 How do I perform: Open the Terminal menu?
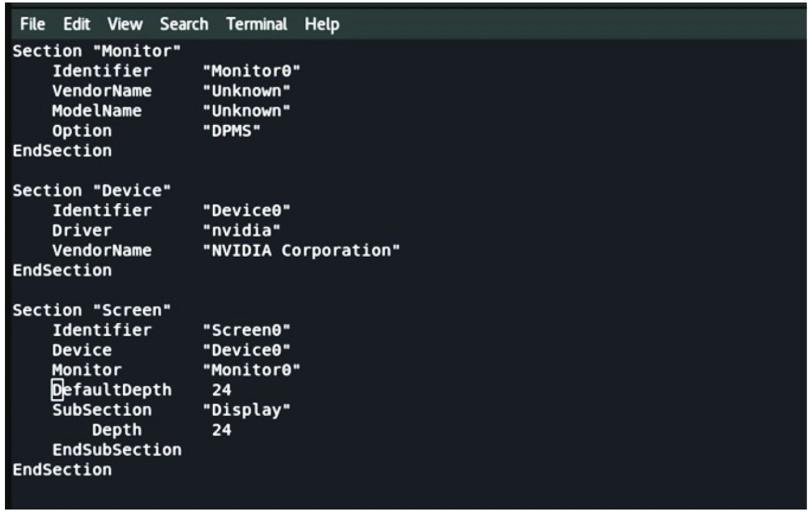pos(256,25)
